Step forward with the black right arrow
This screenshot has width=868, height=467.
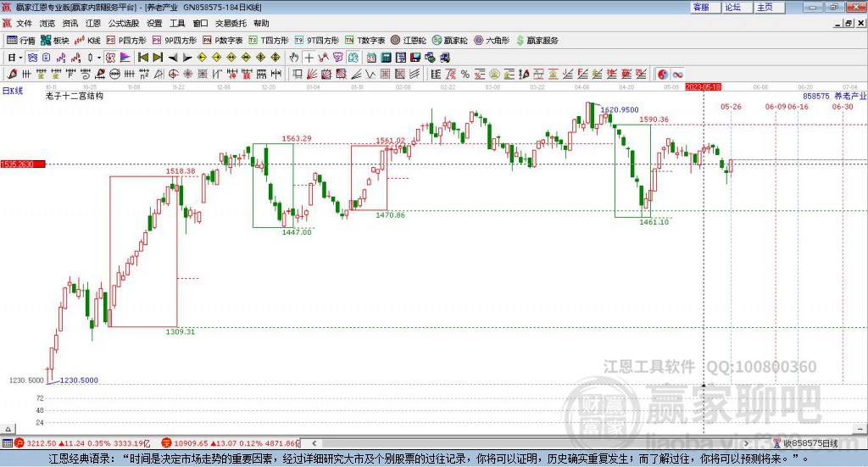tap(188, 58)
